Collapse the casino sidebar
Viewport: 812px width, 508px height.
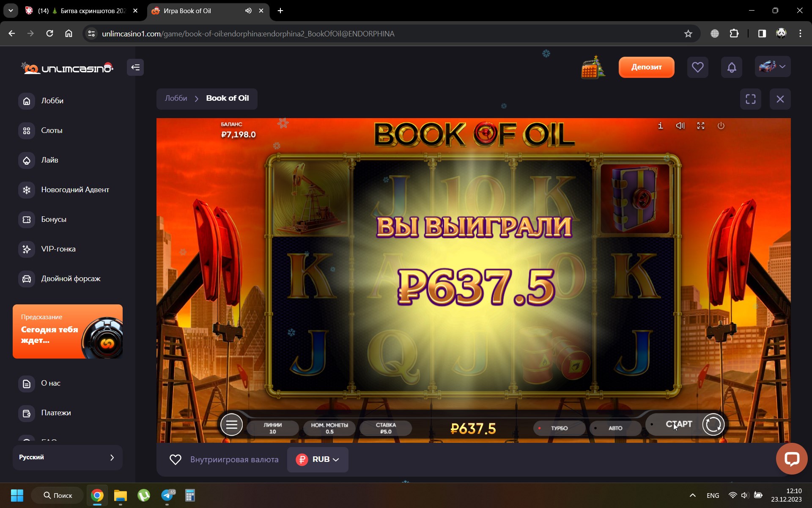[135, 67]
